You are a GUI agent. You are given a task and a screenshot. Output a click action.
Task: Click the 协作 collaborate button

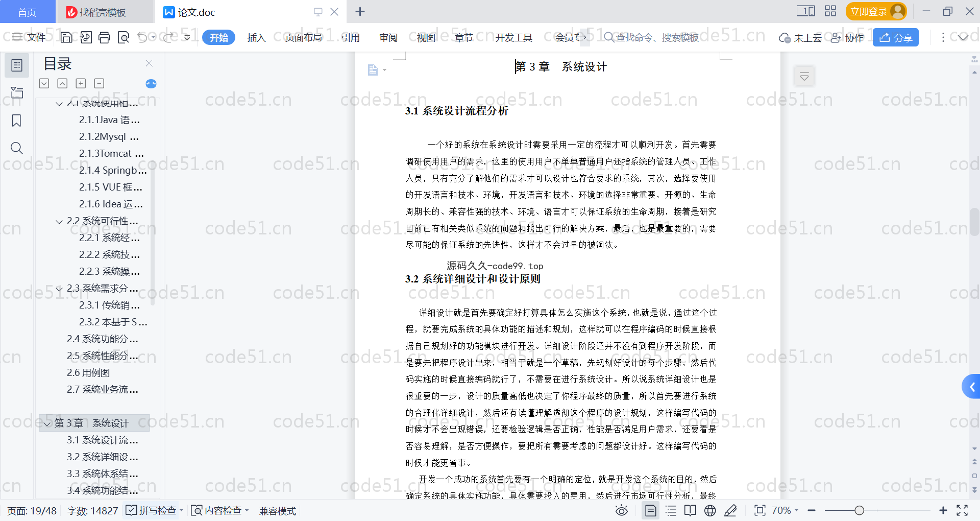[847, 37]
